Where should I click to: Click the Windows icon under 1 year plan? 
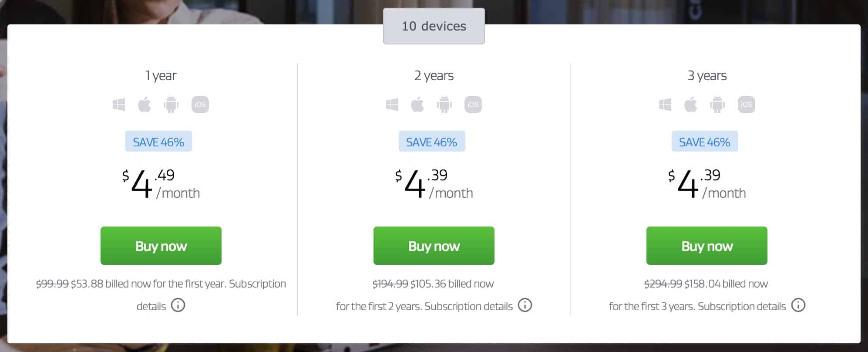pos(119,105)
